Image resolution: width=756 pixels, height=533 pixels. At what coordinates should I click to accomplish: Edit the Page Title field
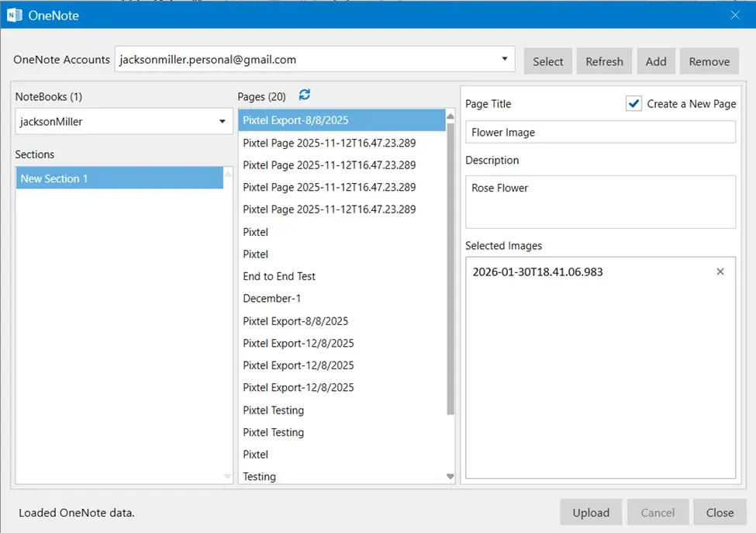click(x=600, y=132)
